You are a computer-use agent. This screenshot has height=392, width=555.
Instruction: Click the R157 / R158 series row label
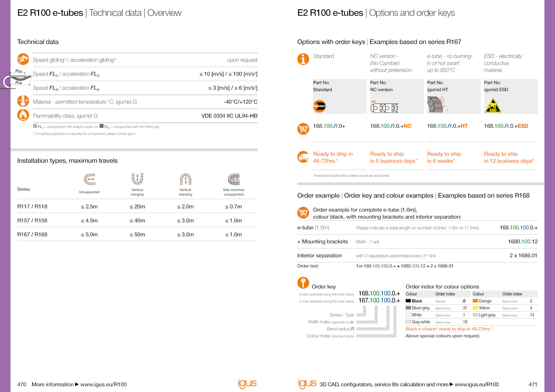[x=32, y=220]
